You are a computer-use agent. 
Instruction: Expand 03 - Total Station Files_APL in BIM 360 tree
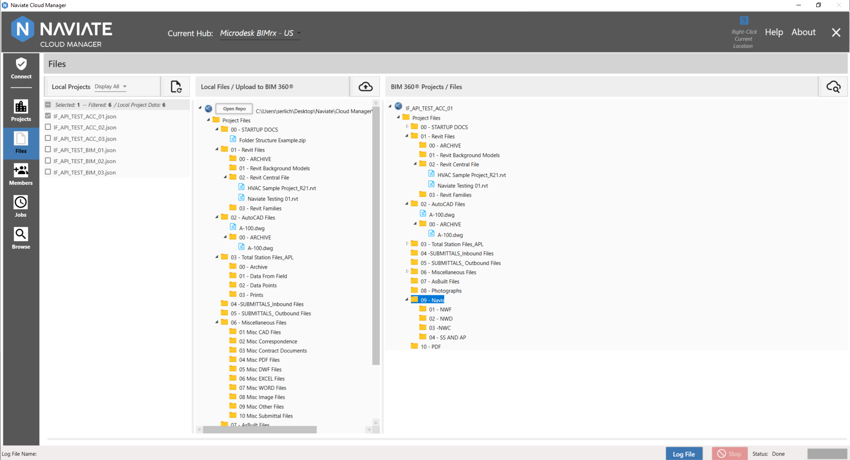coord(407,244)
